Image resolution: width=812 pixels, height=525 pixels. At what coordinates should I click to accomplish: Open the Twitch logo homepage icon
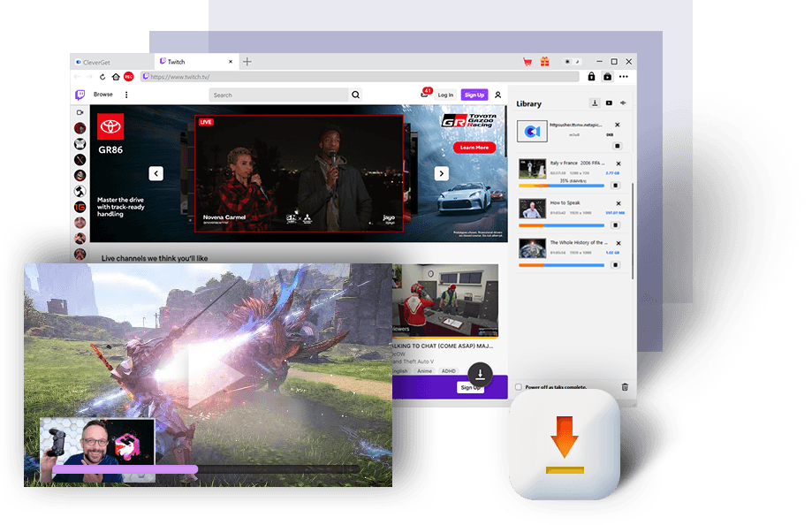point(80,94)
